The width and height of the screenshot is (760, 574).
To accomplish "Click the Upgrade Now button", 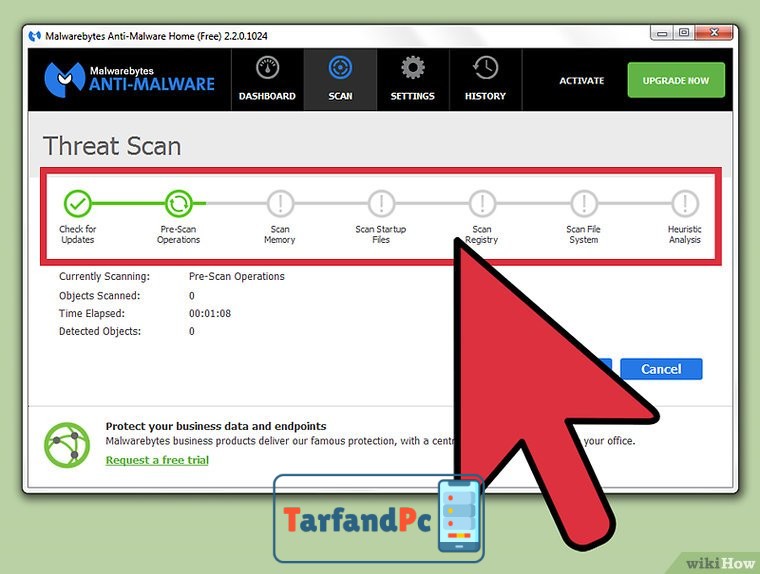I will pos(676,80).
